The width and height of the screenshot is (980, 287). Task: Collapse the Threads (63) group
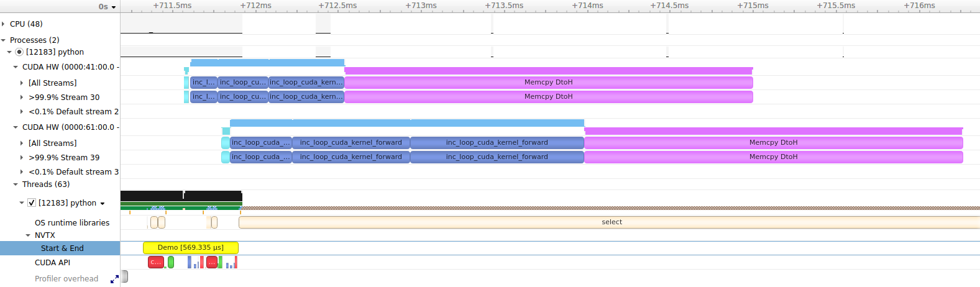(x=16, y=184)
